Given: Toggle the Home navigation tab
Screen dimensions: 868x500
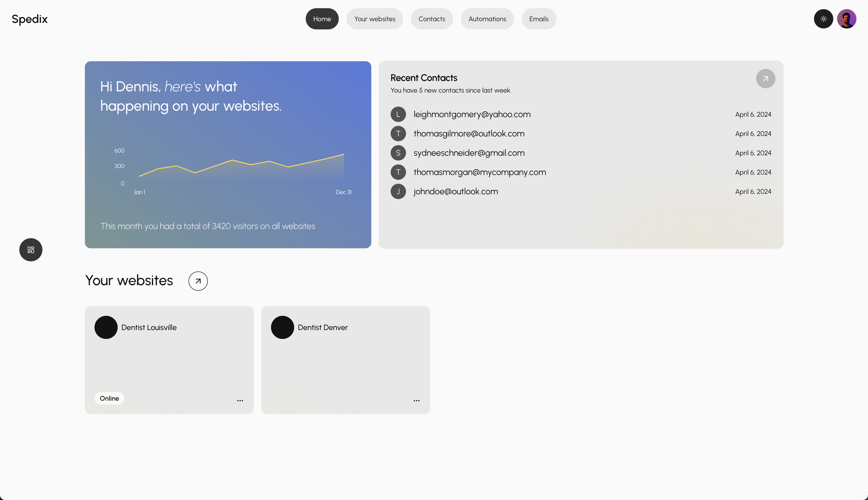Looking at the screenshot, I should point(321,19).
